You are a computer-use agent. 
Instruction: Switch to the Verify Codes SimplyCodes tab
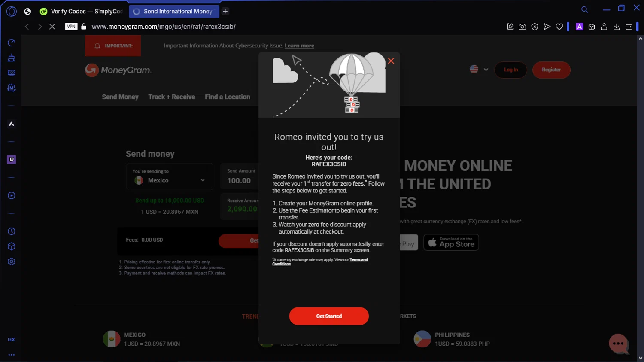(x=82, y=12)
